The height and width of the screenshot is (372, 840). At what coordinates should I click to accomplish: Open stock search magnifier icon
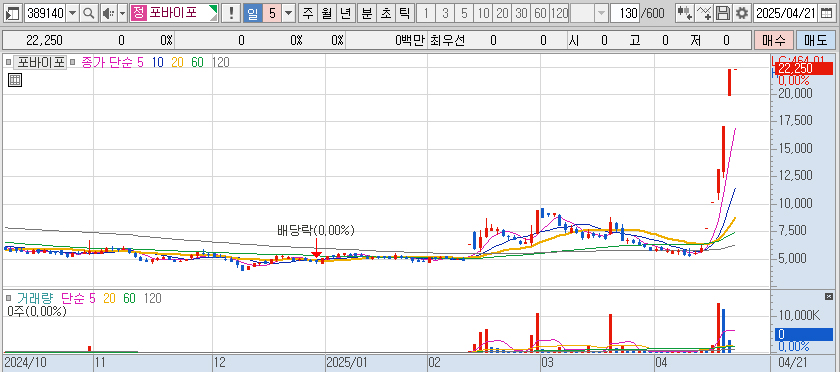[x=88, y=13]
